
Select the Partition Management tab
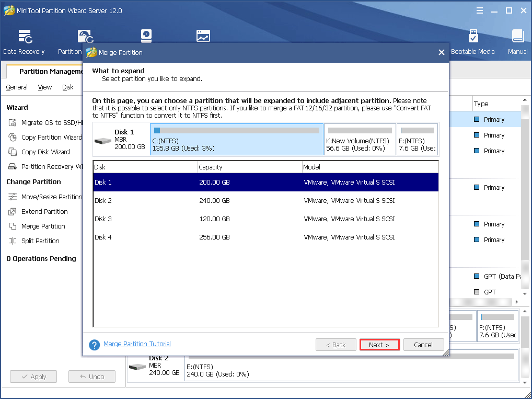click(45, 71)
